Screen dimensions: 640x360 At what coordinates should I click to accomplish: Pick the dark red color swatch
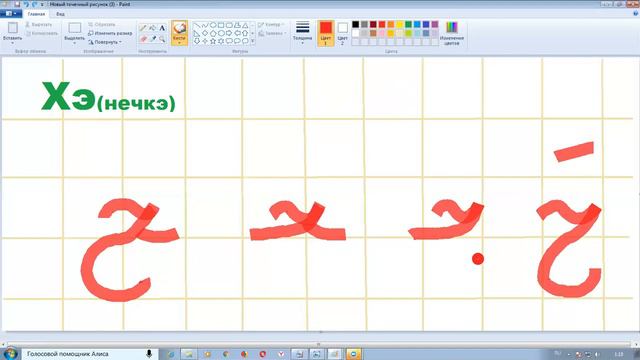pyautogui.click(x=373, y=24)
